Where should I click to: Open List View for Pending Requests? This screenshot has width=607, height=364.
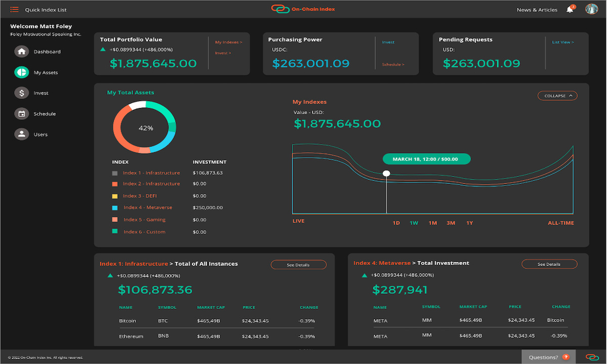click(562, 42)
